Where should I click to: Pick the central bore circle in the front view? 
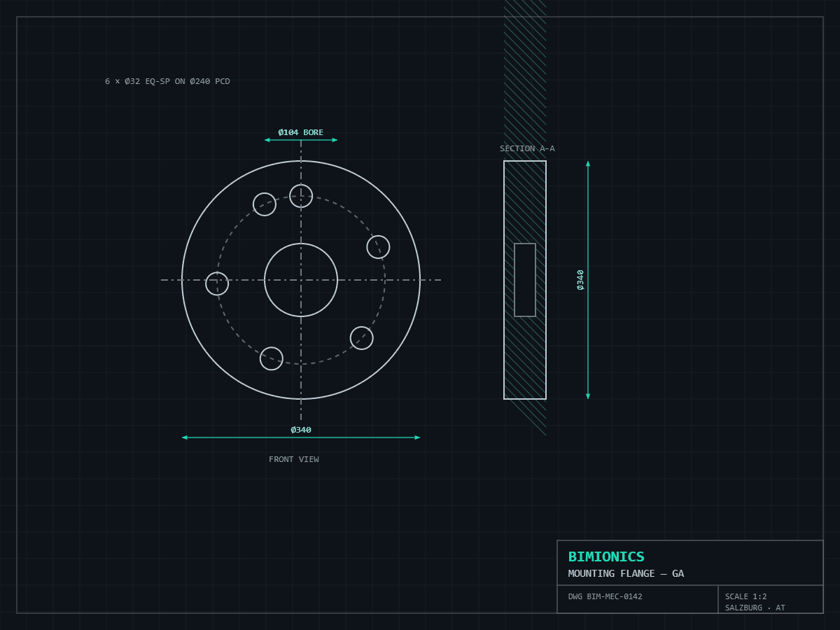(x=301, y=280)
